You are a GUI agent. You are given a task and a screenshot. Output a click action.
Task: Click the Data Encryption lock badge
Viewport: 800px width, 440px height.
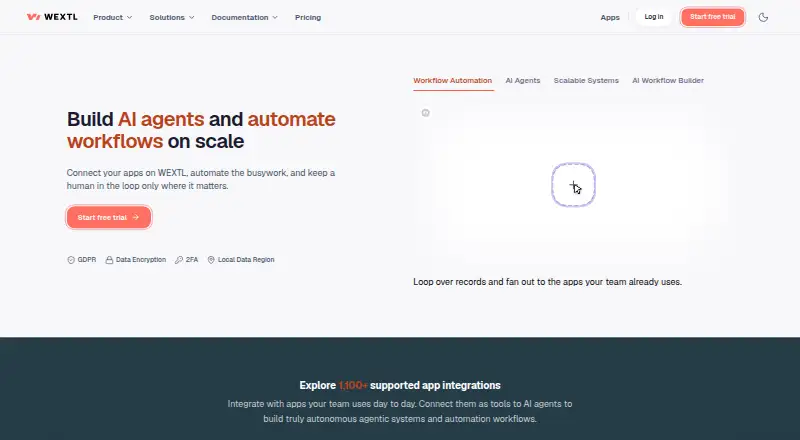click(x=136, y=260)
